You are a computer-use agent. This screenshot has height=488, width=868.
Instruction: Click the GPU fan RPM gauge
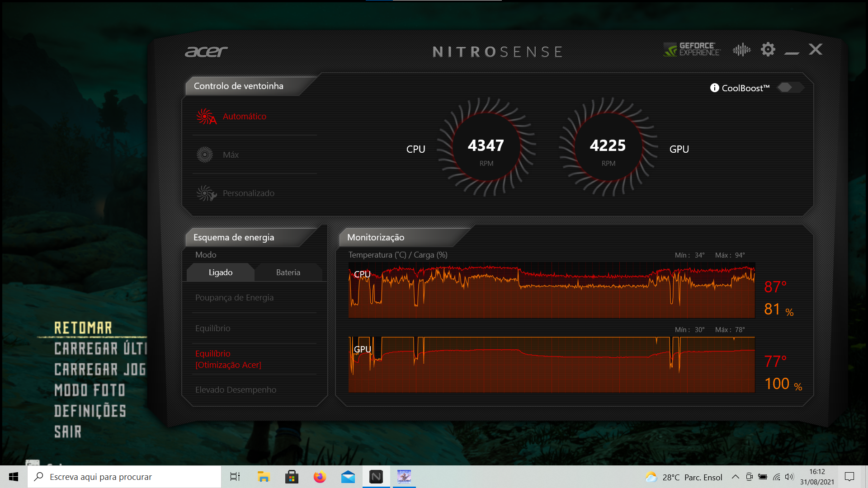[x=608, y=147]
